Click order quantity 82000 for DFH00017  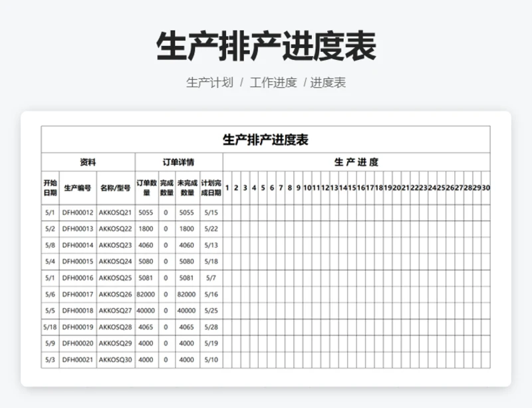pyautogui.click(x=146, y=294)
